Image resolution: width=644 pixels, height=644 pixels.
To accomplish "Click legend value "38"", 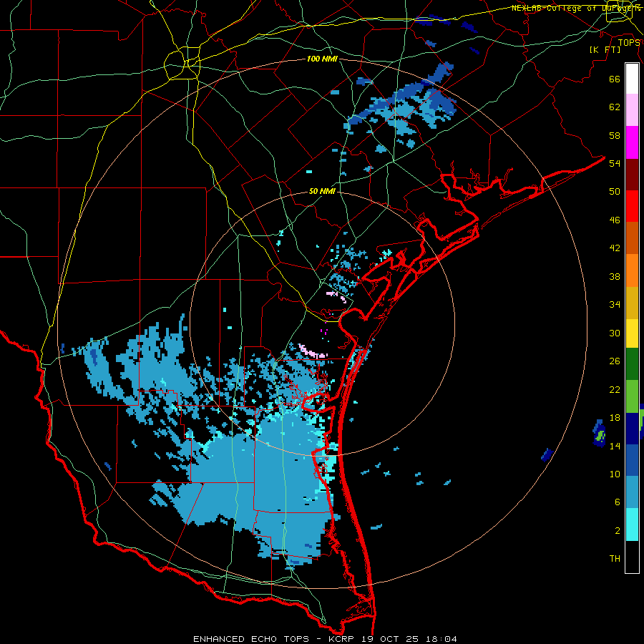I will tap(615, 277).
